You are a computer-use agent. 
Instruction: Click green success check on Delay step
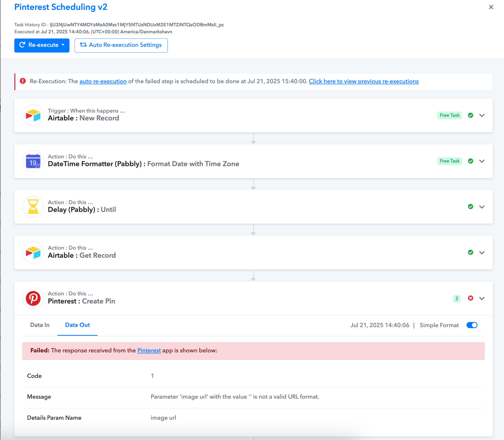pyautogui.click(x=470, y=206)
